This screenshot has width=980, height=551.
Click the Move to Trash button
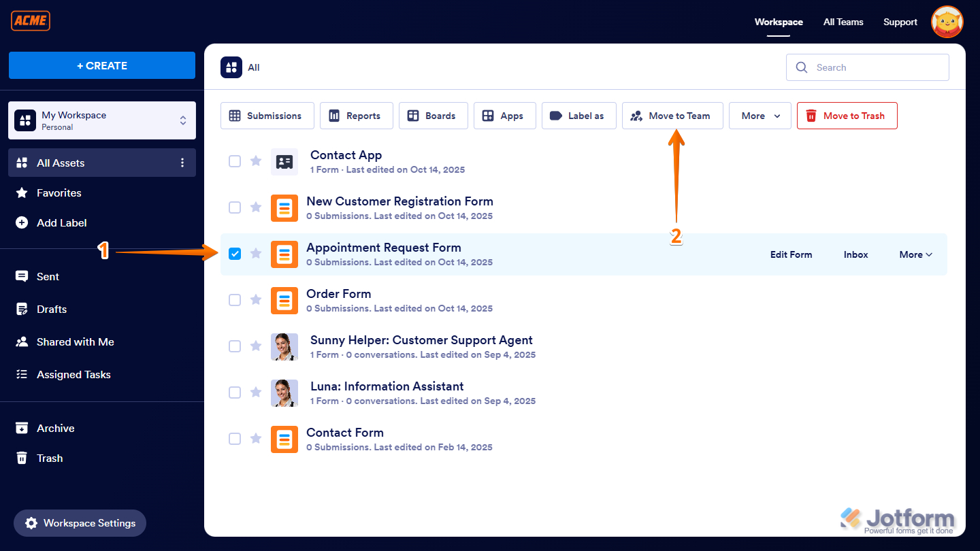(847, 116)
